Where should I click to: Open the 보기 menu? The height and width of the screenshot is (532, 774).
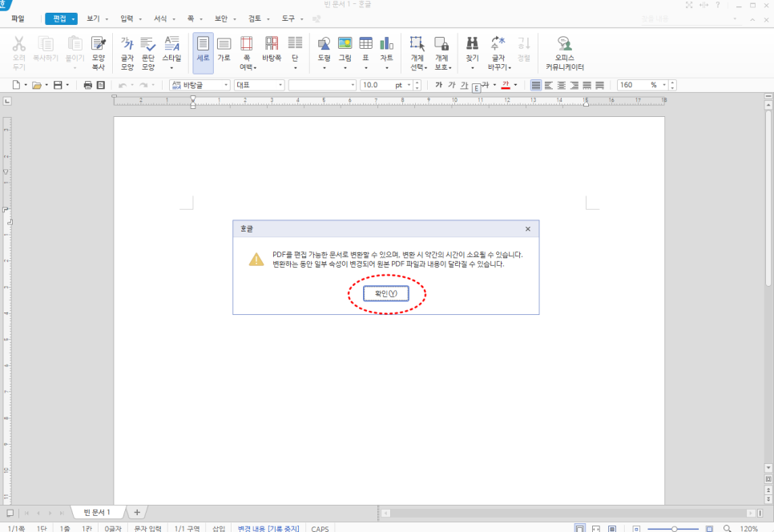(x=94, y=18)
